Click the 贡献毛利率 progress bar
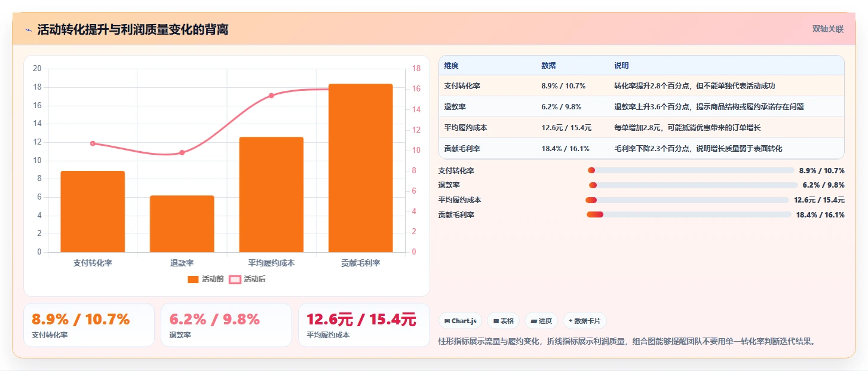This screenshot has width=868, height=371. pos(689,214)
